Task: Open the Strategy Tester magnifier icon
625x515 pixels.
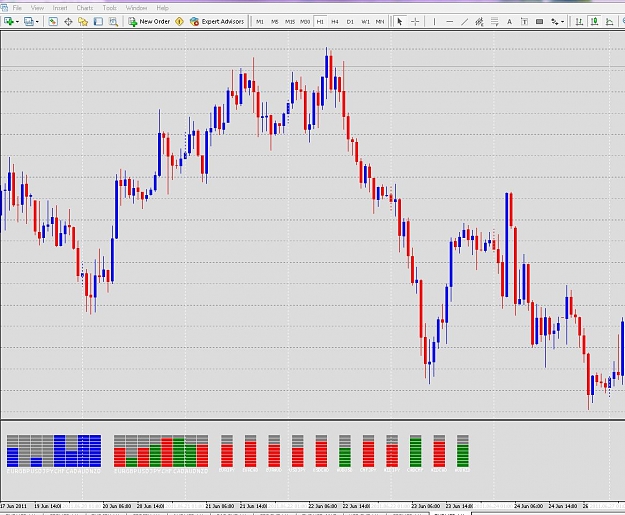Action: point(113,22)
